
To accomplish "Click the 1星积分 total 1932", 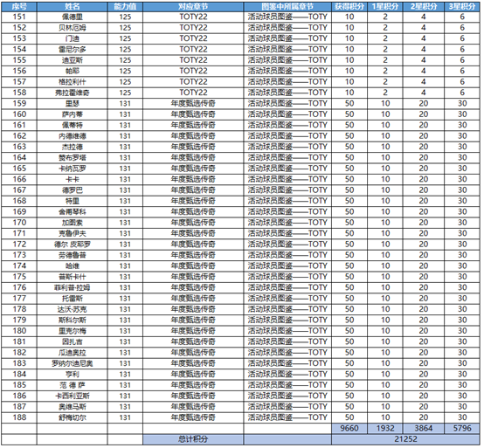I will click(x=385, y=428).
